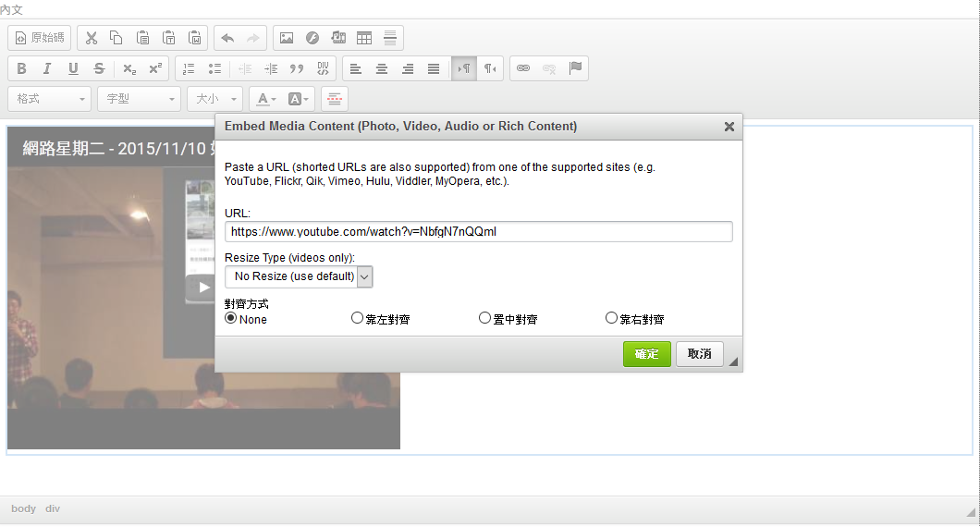980x527 pixels.
Task: Insert a table with the table icon
Action: click(x=364, y=38)
